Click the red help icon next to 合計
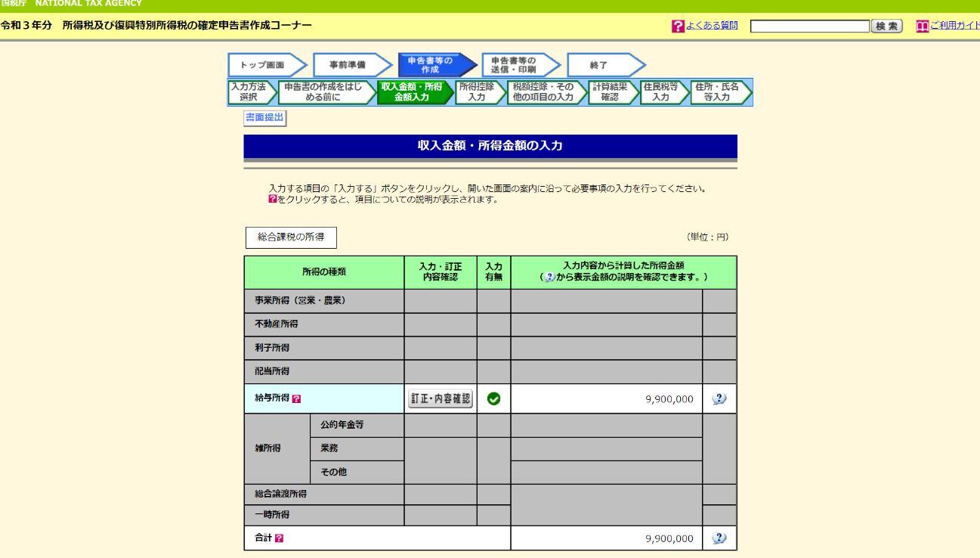This screenshot has width=980, height=558. [x=279, y=538]
